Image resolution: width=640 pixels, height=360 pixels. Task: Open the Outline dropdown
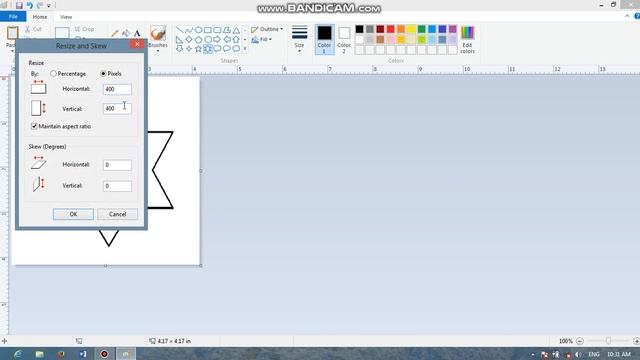pyautogui.click(x=267, y=29)
